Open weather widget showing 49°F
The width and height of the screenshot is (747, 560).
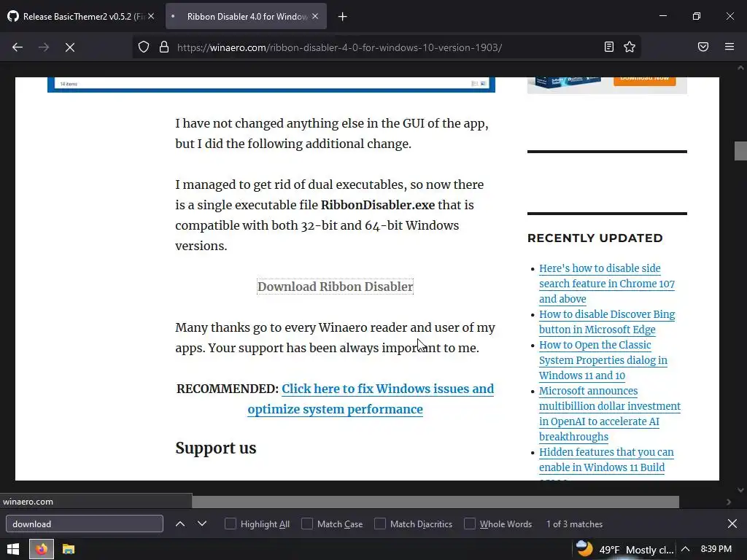pos(624,549)
